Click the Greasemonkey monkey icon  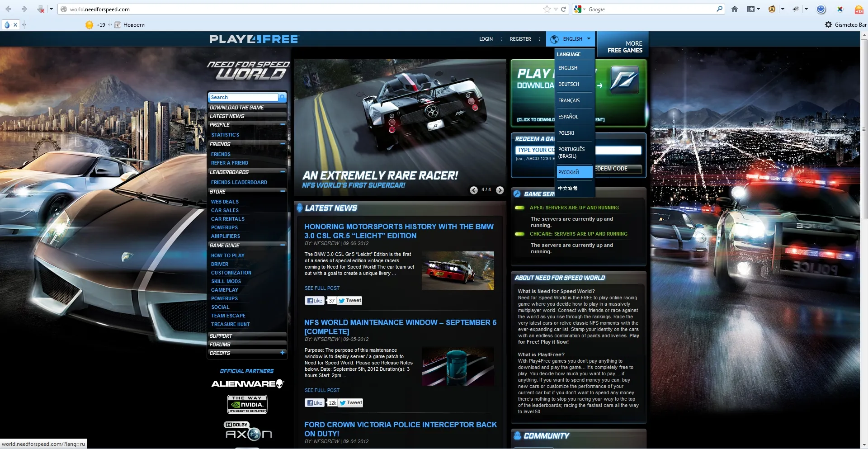[772, 9]
